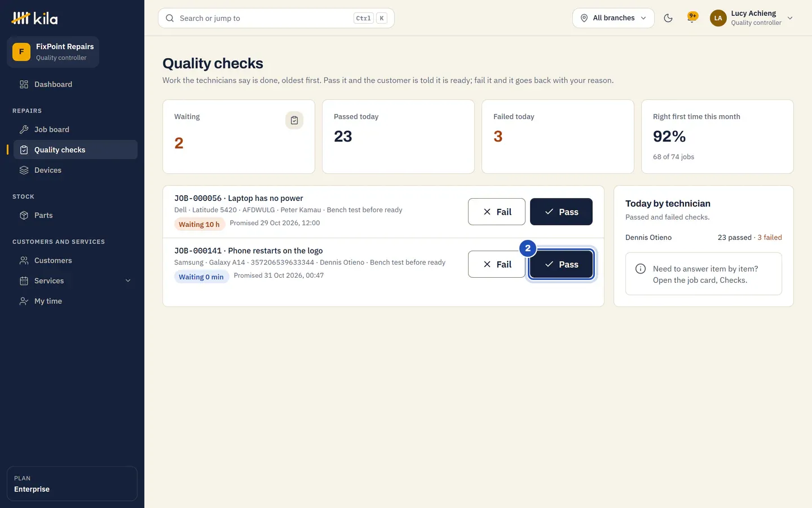Click the Search or jump to field
Screen dimensions: 812x508
click(x=276, y=18)
